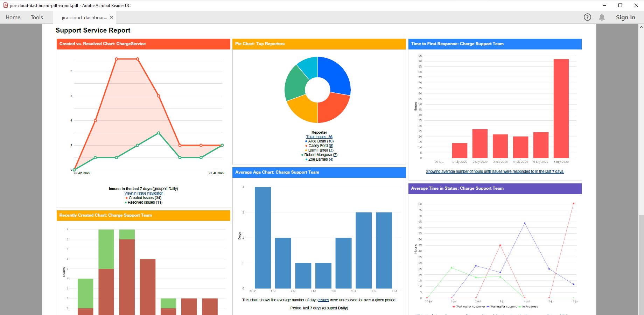The height and width of the screenshot is (315, 644).
Task: Open the View in Issue navigator link
Action: click(x=143, y=193)
